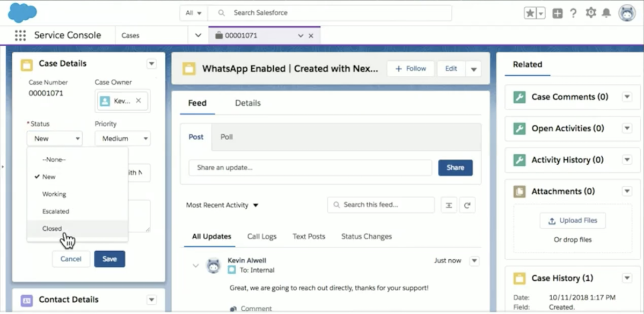Viewport: 644px width, 314px height.
Task: Click the briefcase icon on tab 00001071
Action: (218, 35)
